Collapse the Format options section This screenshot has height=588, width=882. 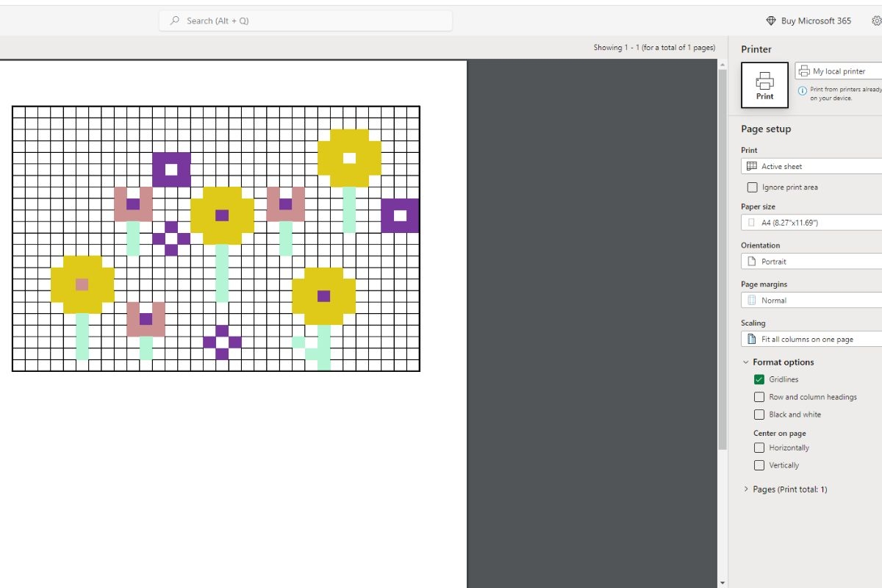746,362
